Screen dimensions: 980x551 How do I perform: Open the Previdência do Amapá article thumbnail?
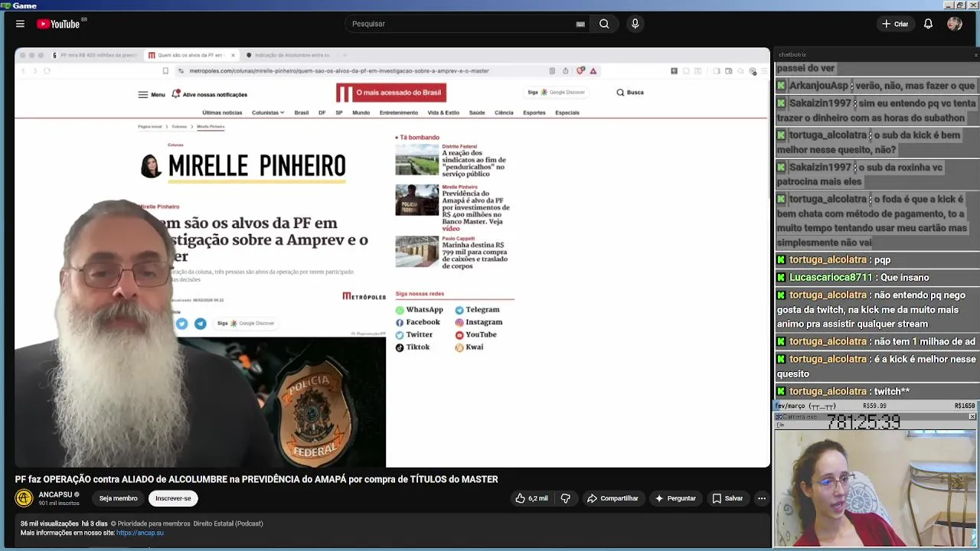click(x=417, y=200)
